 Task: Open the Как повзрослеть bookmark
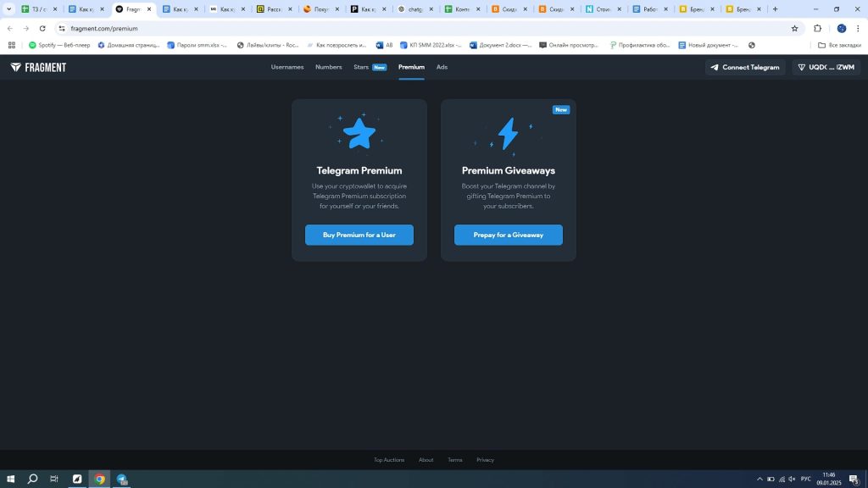tap(337, 46)
